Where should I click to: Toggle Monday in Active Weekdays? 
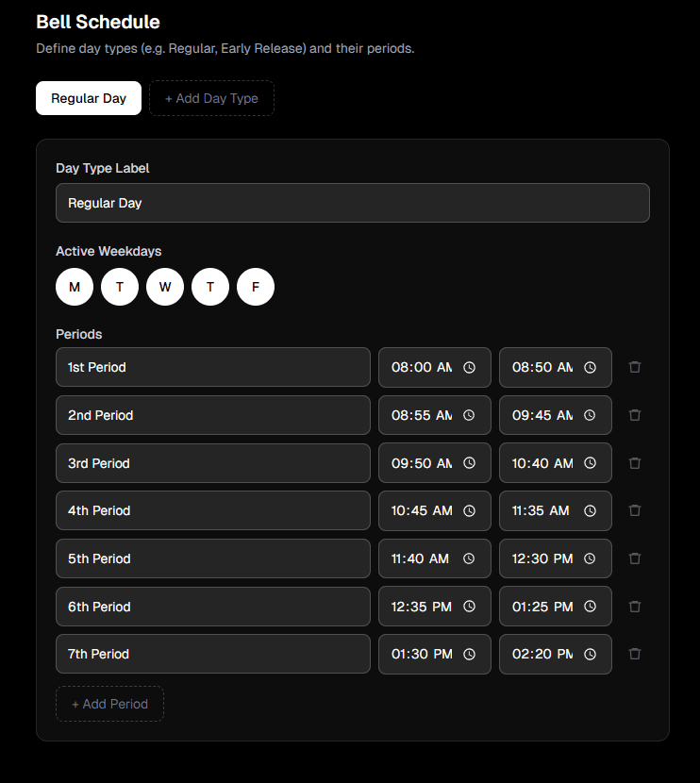(x=75, y=286)
